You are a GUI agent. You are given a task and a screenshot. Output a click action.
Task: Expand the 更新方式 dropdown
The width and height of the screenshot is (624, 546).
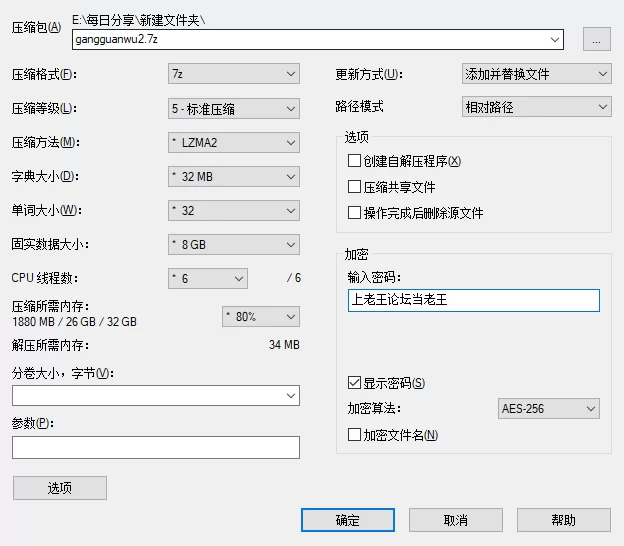536,74
